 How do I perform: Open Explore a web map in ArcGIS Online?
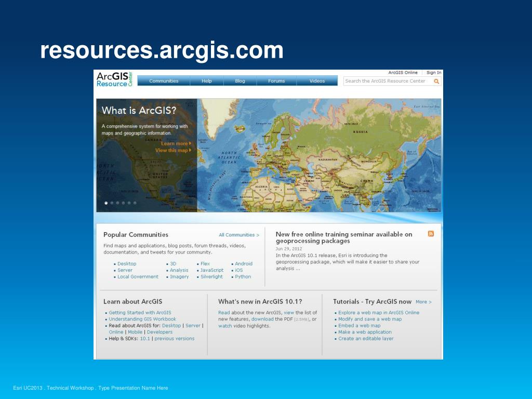379,312
